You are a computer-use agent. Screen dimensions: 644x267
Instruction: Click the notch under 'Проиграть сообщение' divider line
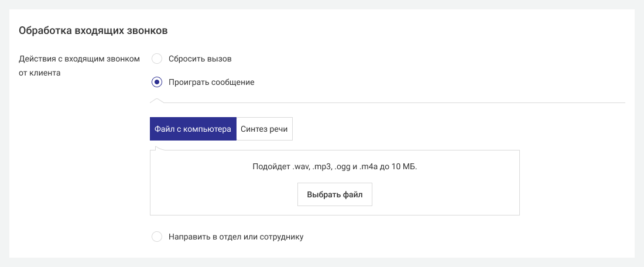pos(157,100)
